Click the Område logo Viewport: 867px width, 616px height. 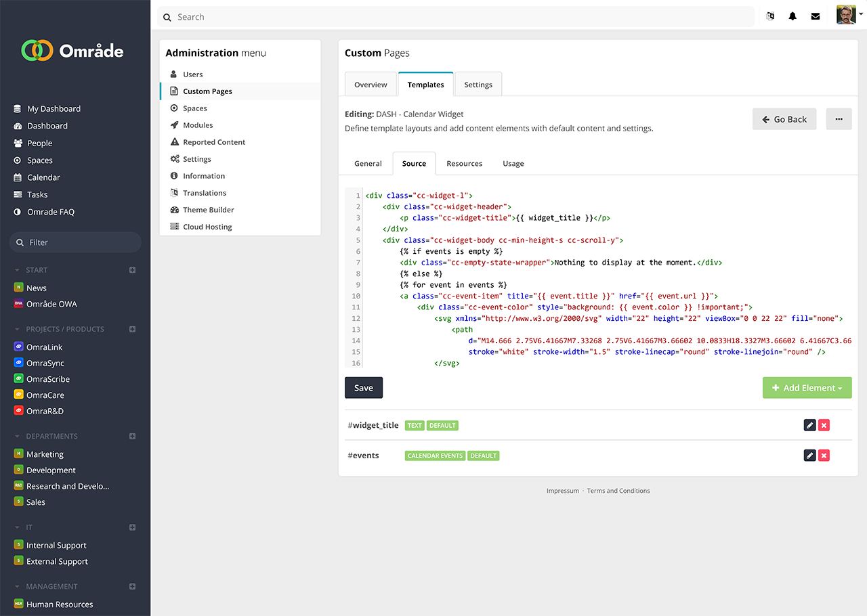73,50
